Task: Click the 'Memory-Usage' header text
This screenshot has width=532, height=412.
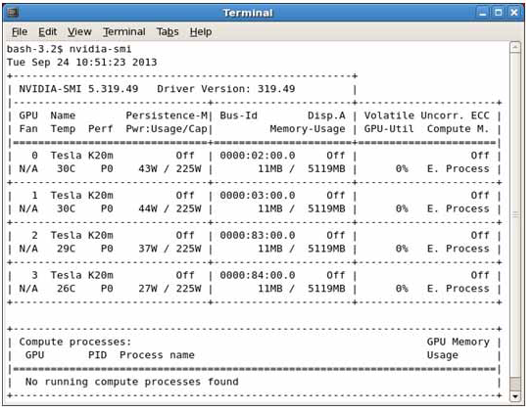Action: 308,129
